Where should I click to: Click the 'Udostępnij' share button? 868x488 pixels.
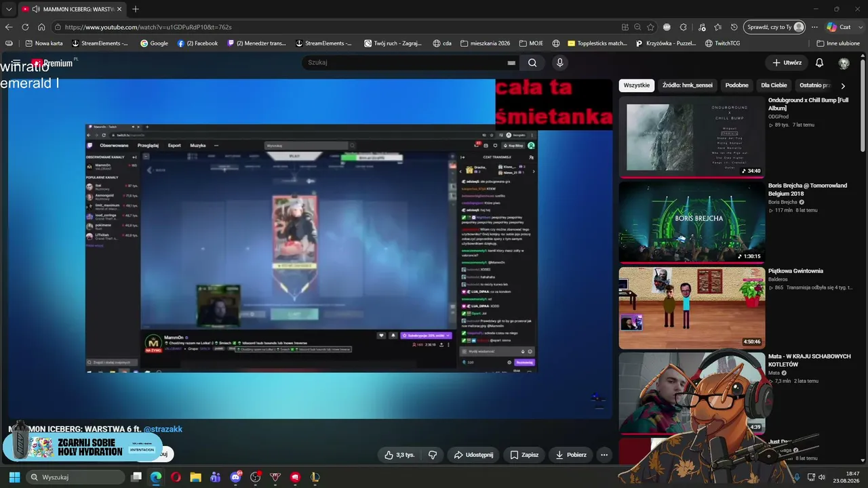click(473, 455)
